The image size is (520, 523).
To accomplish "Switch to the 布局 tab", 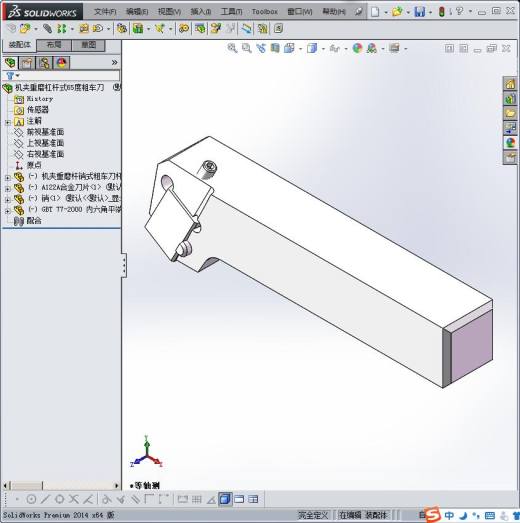I will [x=54, y=45].
